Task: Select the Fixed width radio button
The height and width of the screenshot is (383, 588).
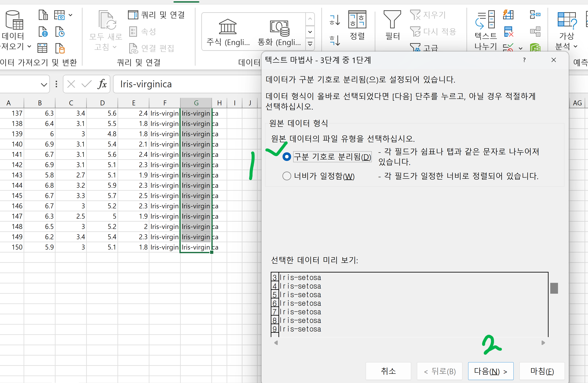Action: (x=287, y=176)
